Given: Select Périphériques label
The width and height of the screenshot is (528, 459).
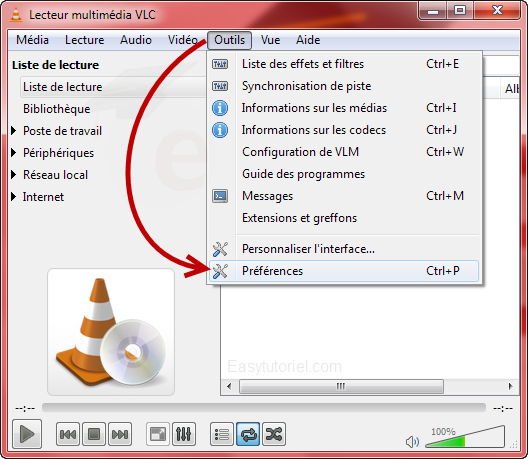Looking at the screenshot, I should tap(58, 153).
